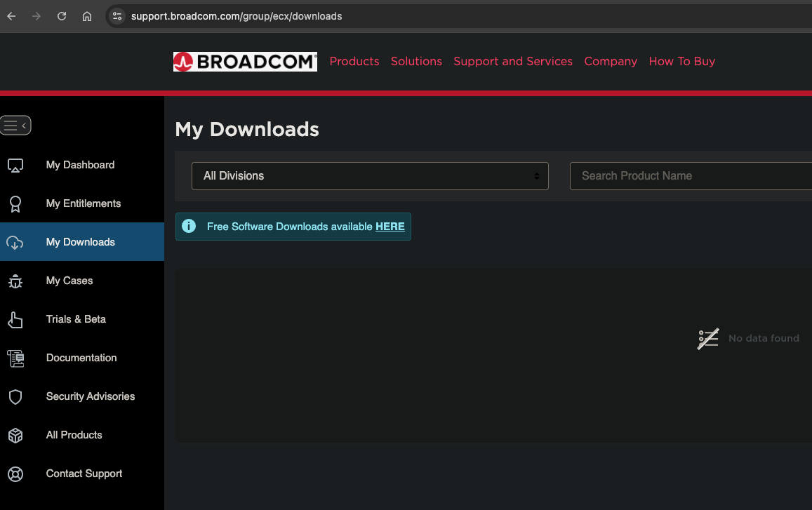Reload the page with the refresh icon

[x=62, y=16]
